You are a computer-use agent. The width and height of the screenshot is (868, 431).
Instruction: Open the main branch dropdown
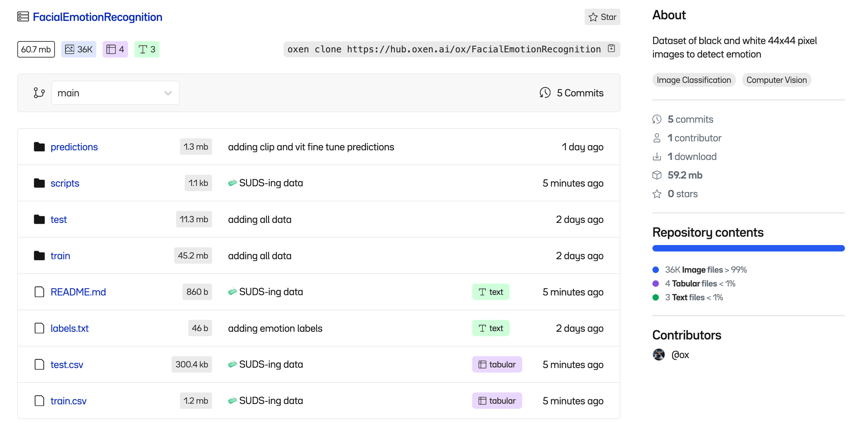pos(115,93)
